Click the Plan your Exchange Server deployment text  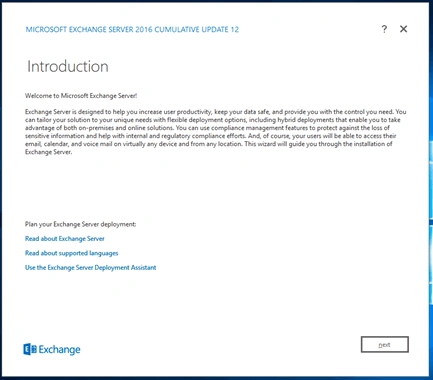tap(80, 224)
